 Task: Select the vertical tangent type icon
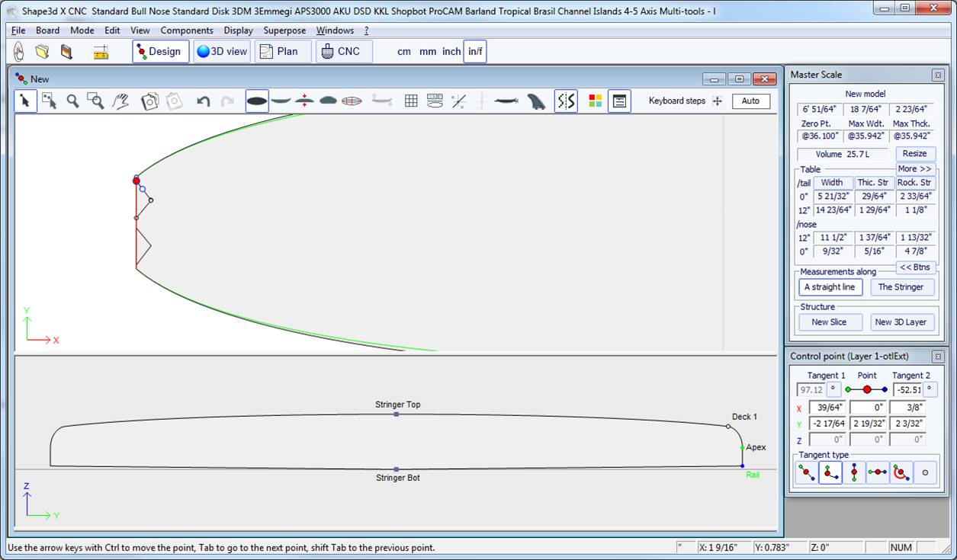click(x=853, y=472)
